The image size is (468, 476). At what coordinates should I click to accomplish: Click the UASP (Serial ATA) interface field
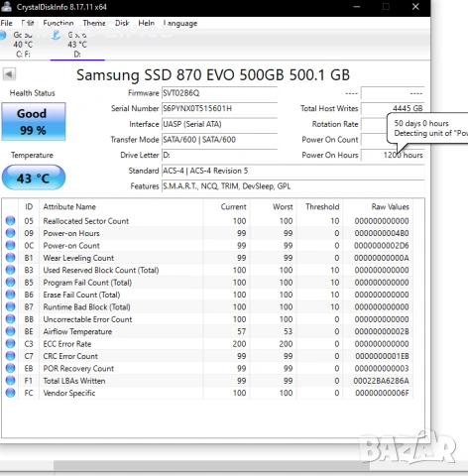pos(219,124)
